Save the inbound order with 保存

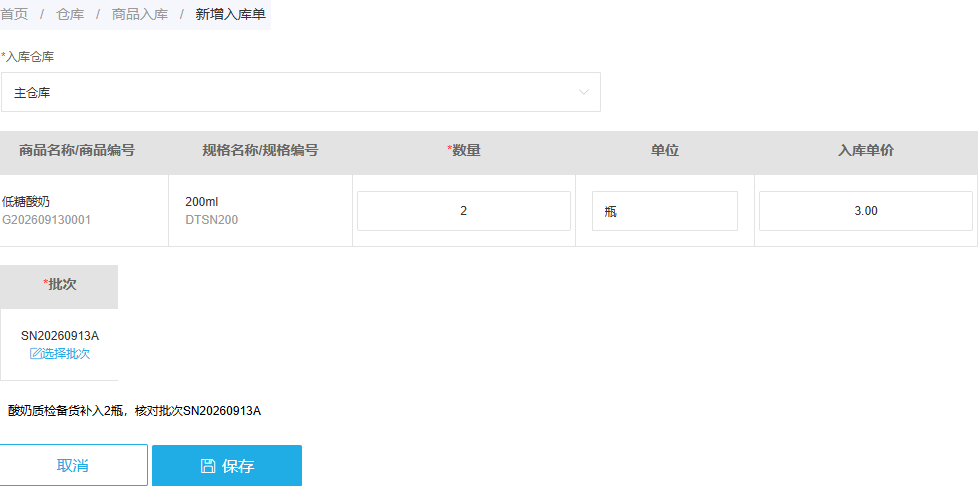pyautogui.click(x=227, y=465)
